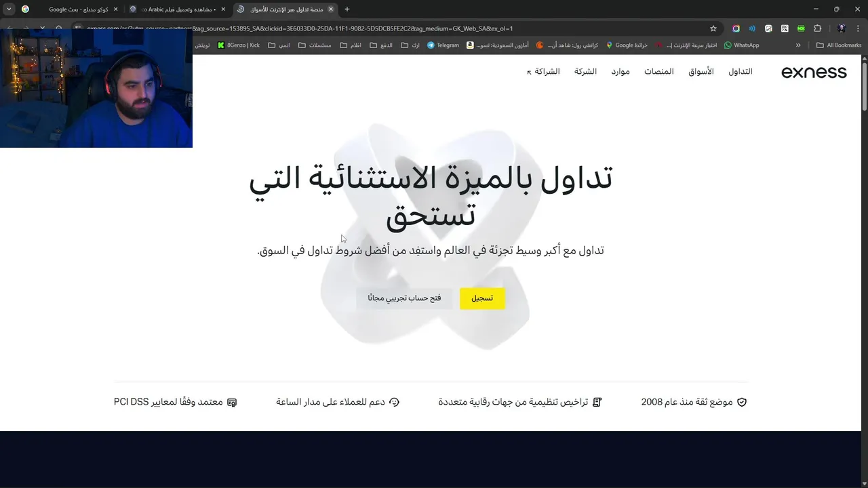Open the الأسواق navigation menu

(701, 72)
